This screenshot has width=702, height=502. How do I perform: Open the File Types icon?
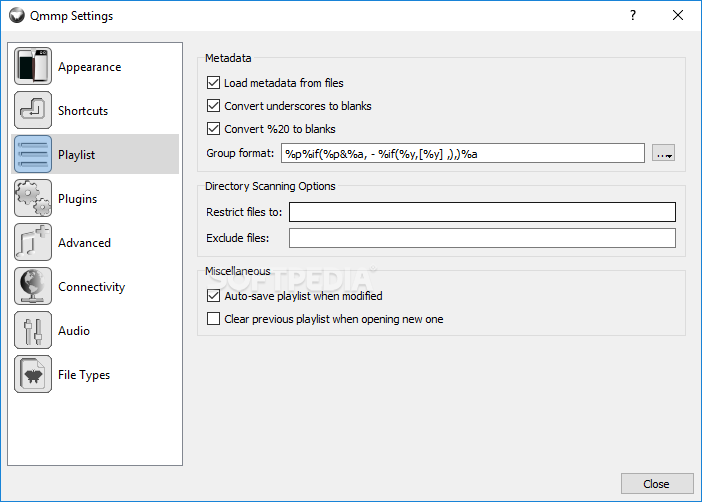tap(33, 374)
